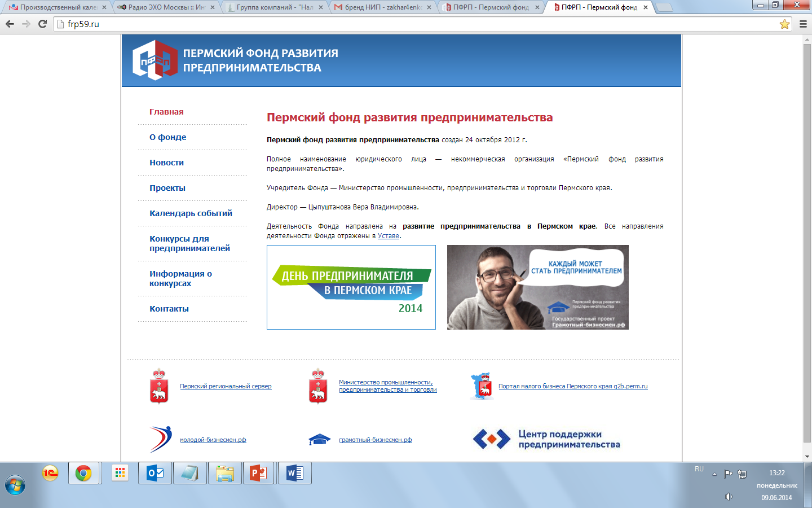This screenshot has width=812, height=508.
Task: Click the День предпринимателя 2014 banner
Action: [x=351, y=287]
